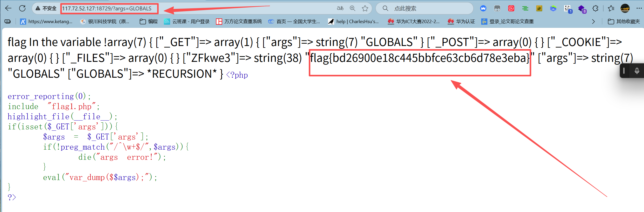This screenshot has width=644, height=212.
Task: Open the gray two-eyed extension icon
Action: [497, 8]
